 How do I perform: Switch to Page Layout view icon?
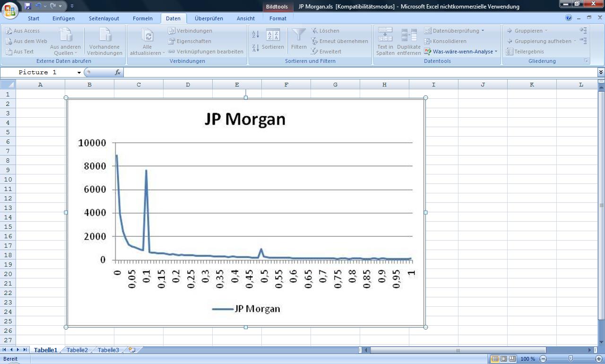pos(503,359)
